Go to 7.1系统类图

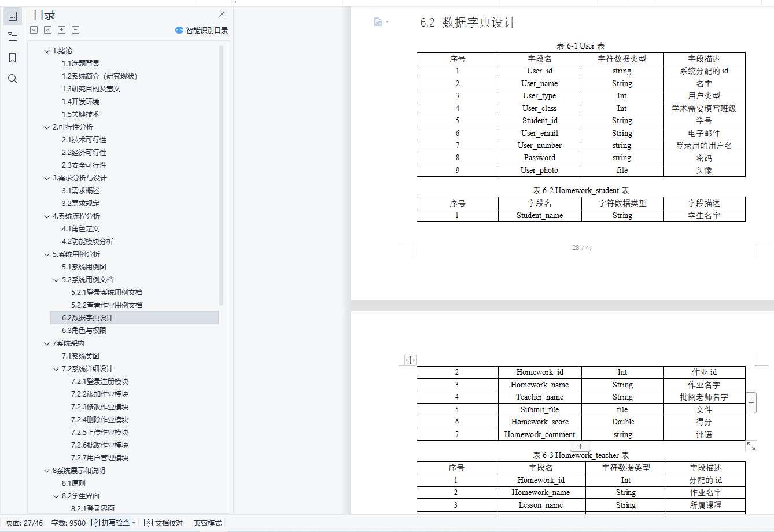80,356
